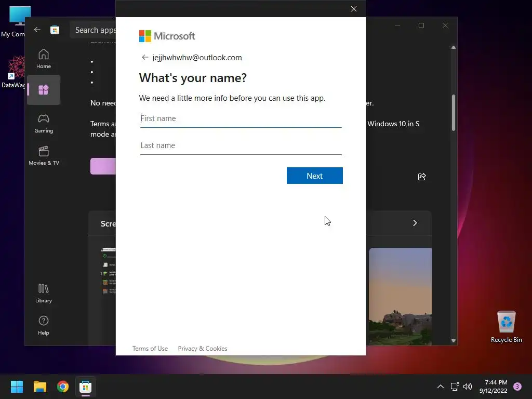Focus the Last name input field
Viewport: 532px width, 399px height.
coord(241,145)
